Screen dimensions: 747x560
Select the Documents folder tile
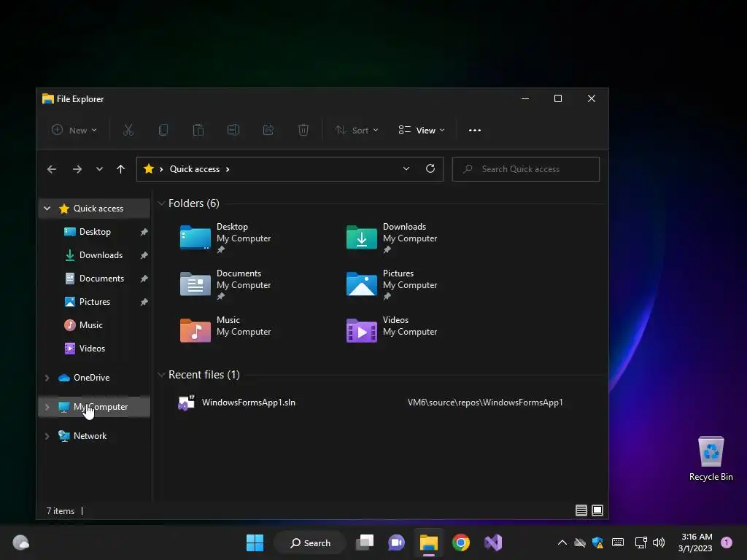(225, 284)
